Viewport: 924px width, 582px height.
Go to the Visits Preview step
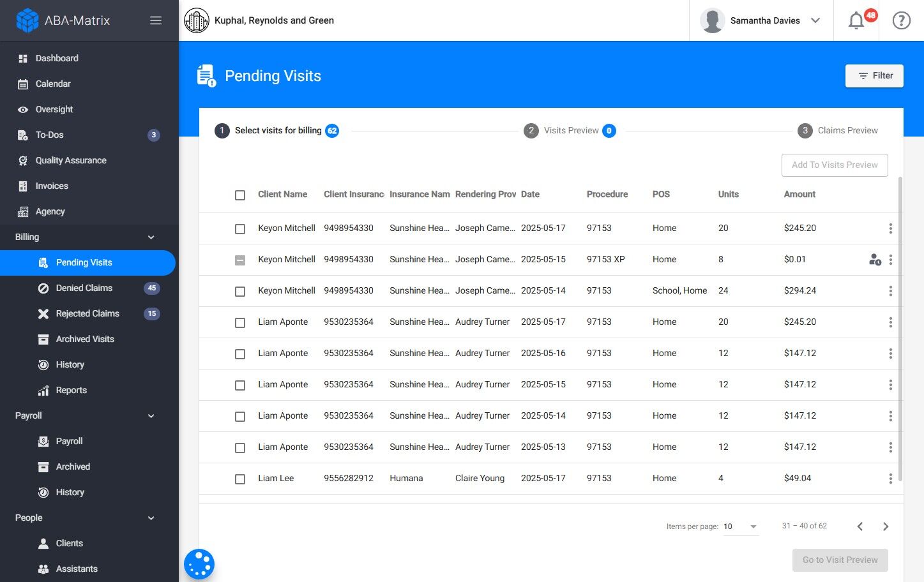coord(570,130)
